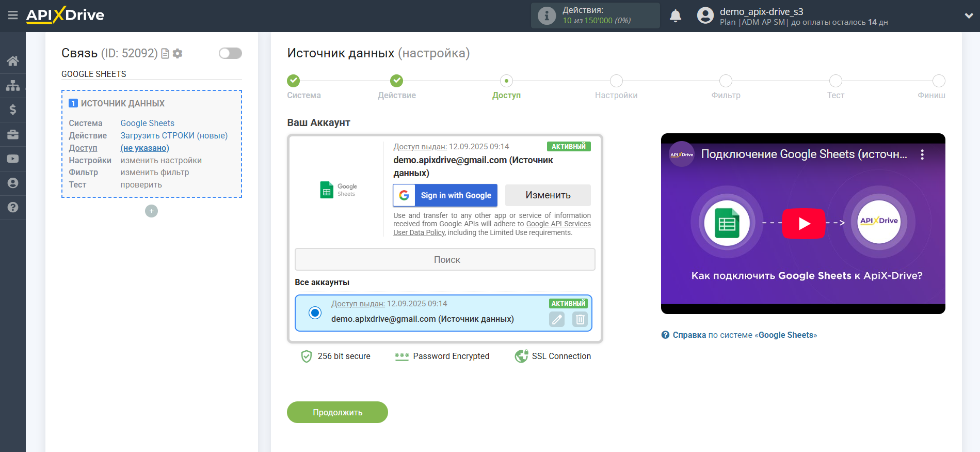980x452 pixels.
Task: Click Загрузить СТРОКИ (новые) link
Action: [174, 135]
